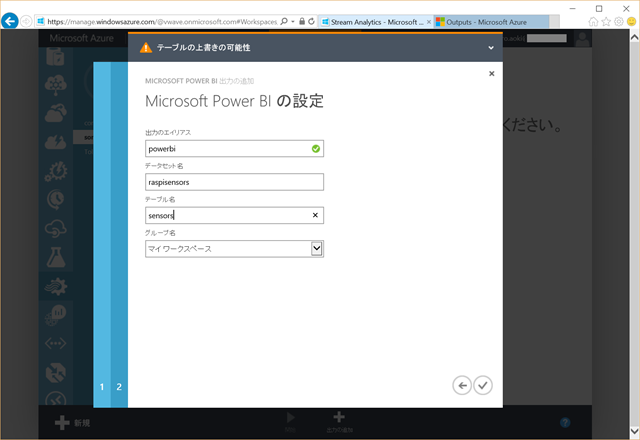Open the browser Home icon
640x440 pixels.
[x=593, y=22]
